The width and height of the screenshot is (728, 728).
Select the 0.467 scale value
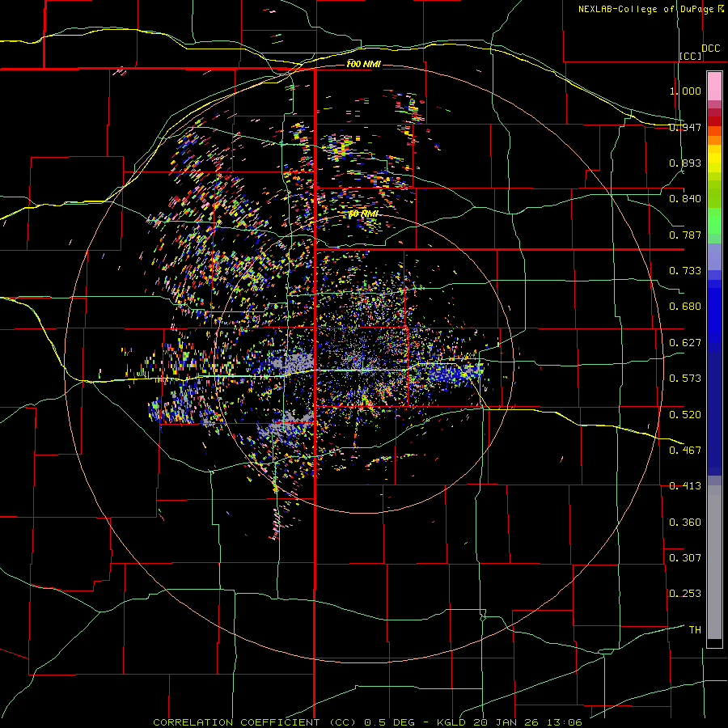pyautogui.click(x=685, y=450)
